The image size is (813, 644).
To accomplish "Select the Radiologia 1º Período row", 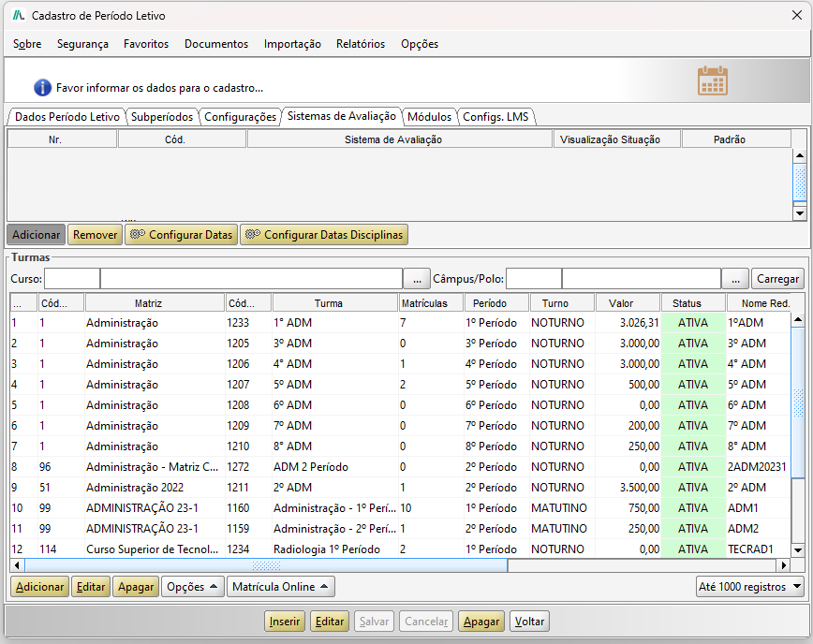I will click(x=400, y=549).
